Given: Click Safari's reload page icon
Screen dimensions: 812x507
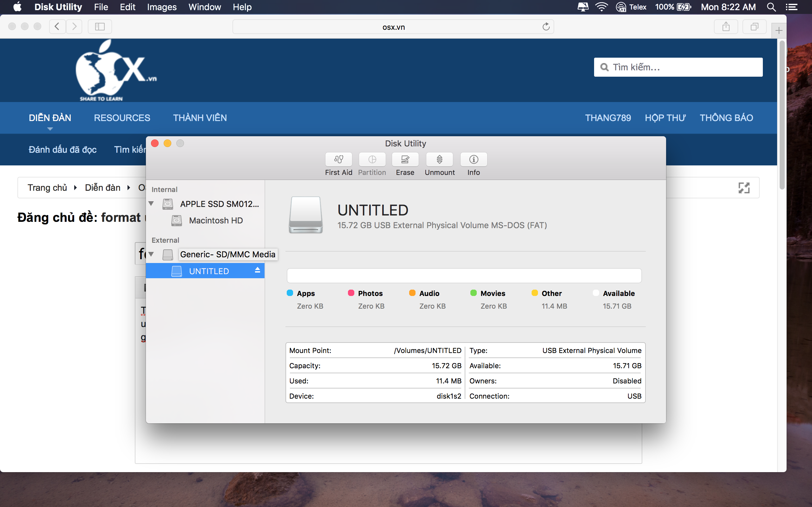Looking at the screenshot, I should coord(546,27).
